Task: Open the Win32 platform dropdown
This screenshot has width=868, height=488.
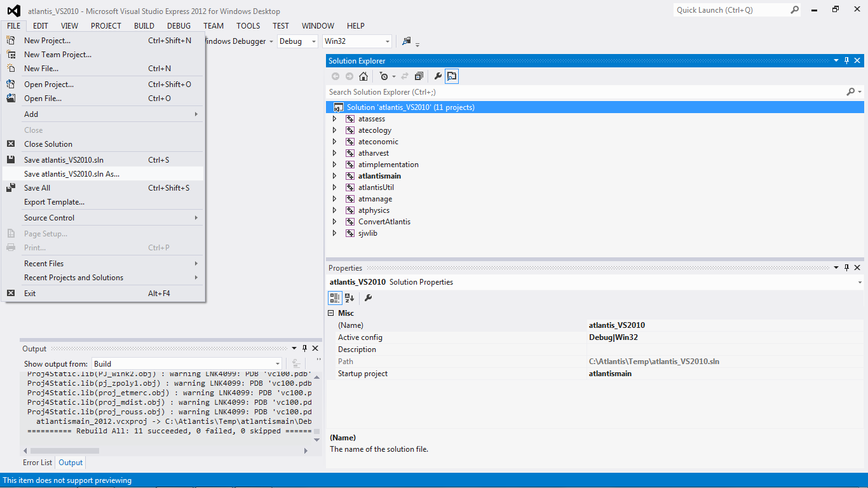Action: [x=357, y=41]
